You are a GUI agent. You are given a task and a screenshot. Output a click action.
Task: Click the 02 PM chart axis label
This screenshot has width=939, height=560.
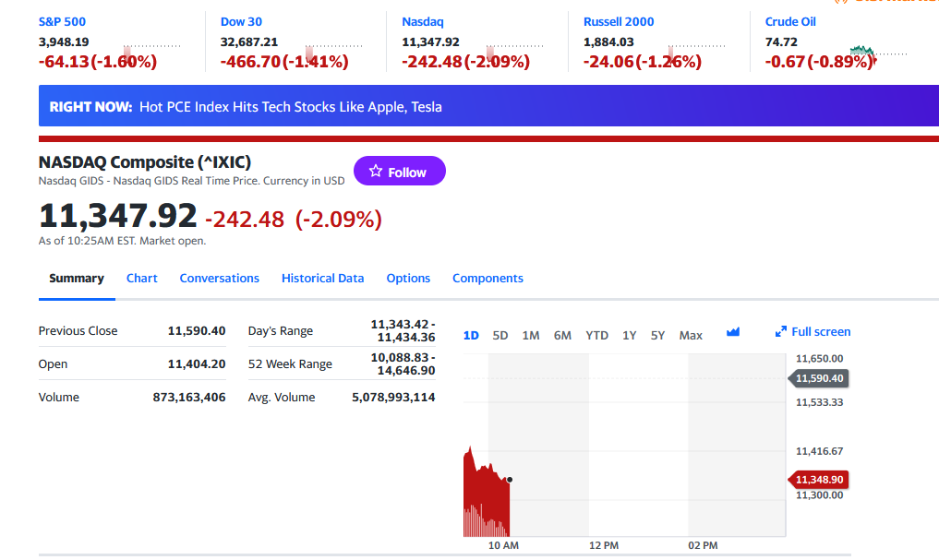(703, 545)
